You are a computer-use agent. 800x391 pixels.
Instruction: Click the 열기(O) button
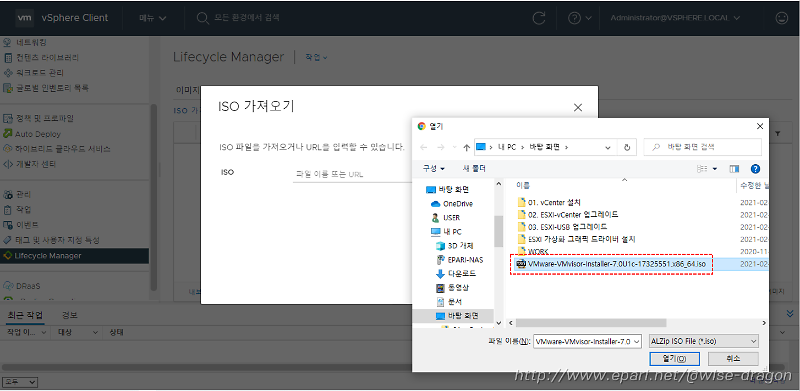(674, 358)
